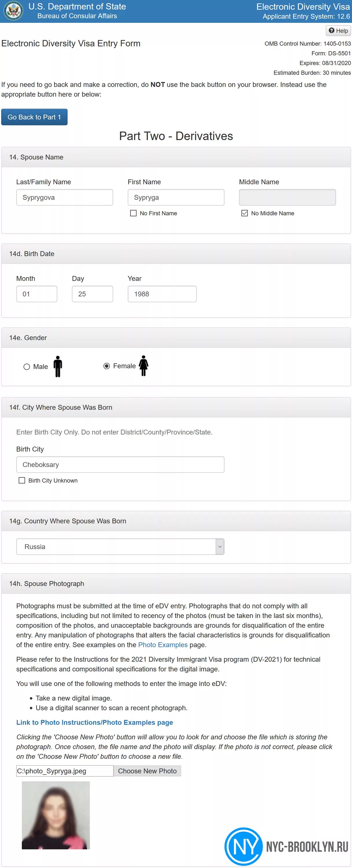Select the Male radio button
This screenshot has height=868, width=352.
pyautogui.click(x=27, y=367)
